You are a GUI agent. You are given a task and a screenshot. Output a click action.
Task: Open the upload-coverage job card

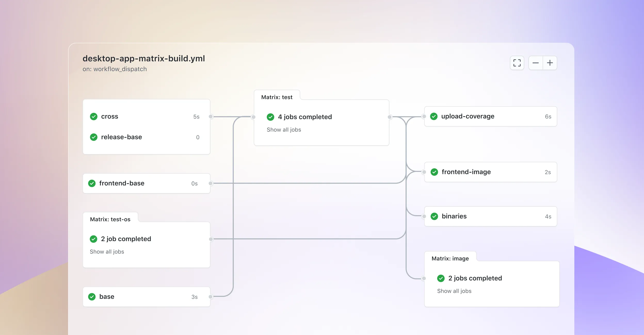coord(490,116)
